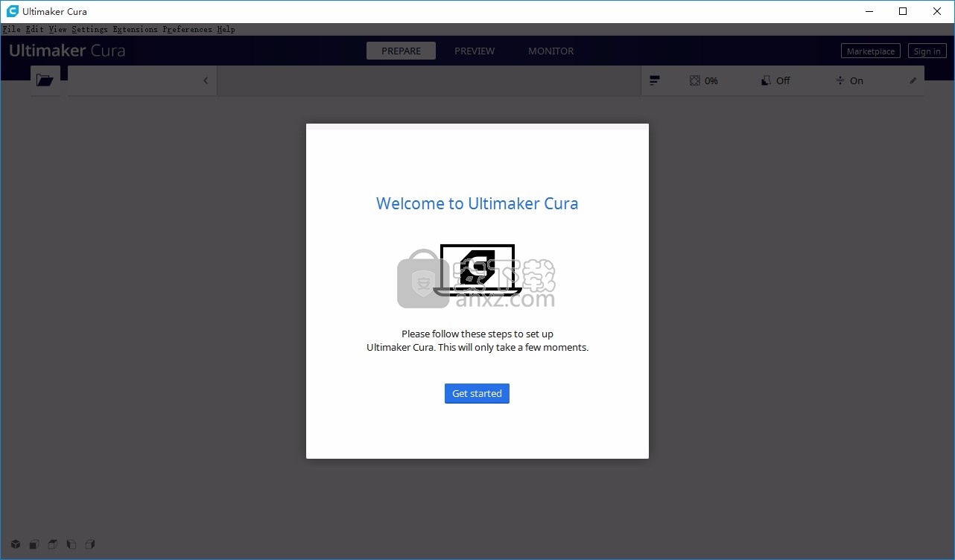Collapse the printer selector chevron

point(206,80)
